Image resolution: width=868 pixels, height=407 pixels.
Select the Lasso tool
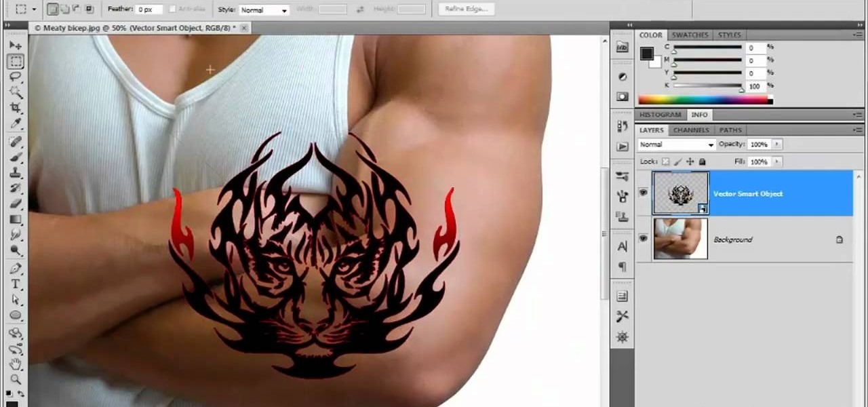click(x=16, y=77)
